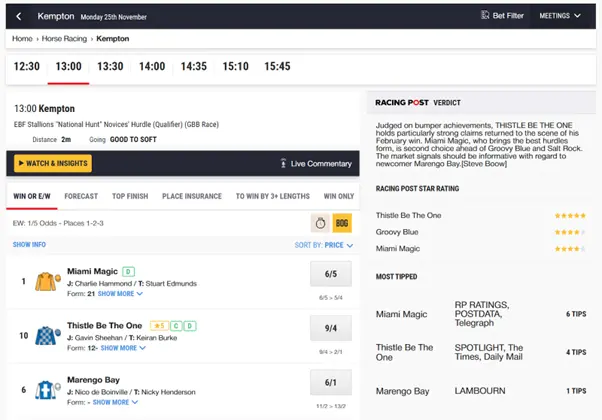The width and height of the screenshot is (602, 420).
Task: Click Marengo Bay's jockey silks icon
Action: (46, 391)
